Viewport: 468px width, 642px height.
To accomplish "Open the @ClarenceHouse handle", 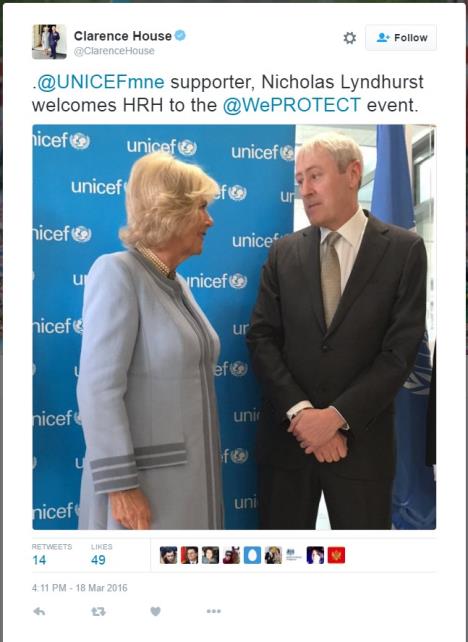I will pos(114,51).
